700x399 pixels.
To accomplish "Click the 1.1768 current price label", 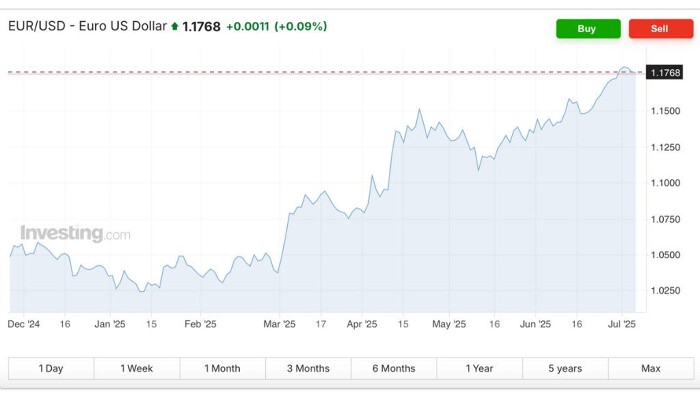I will coord(664,72).
